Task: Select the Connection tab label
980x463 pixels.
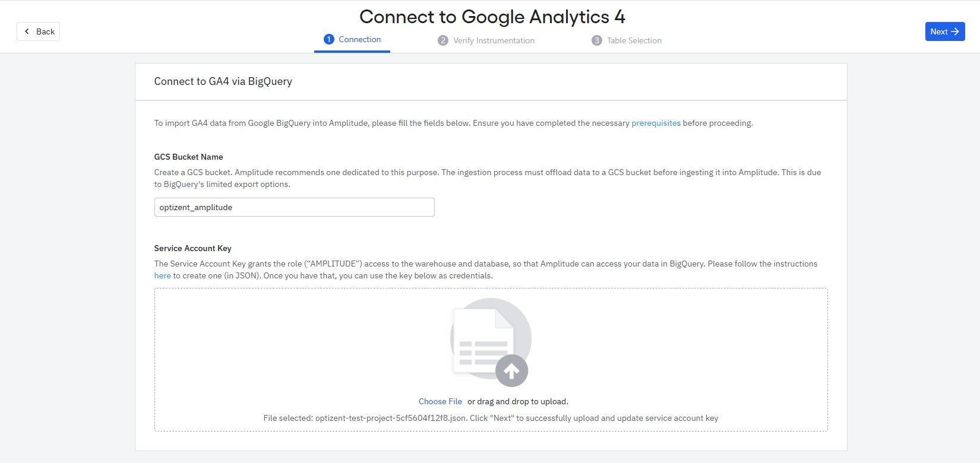Action: click(359, 39)
